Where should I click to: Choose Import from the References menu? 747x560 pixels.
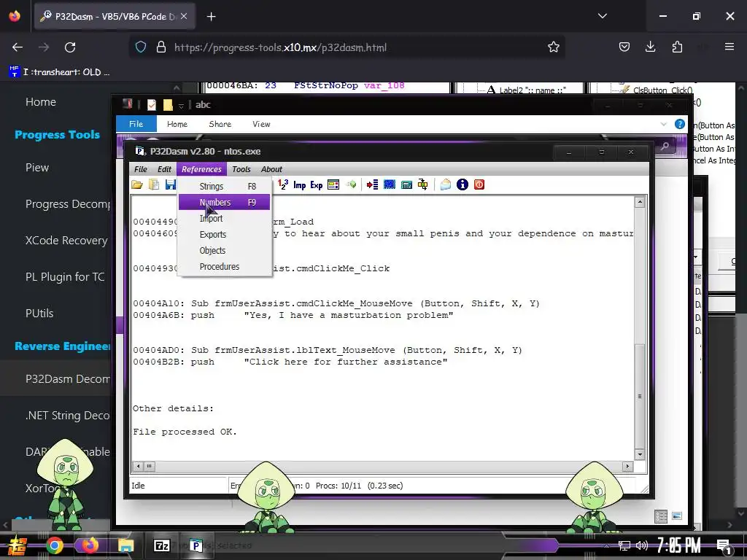point(224,219)
